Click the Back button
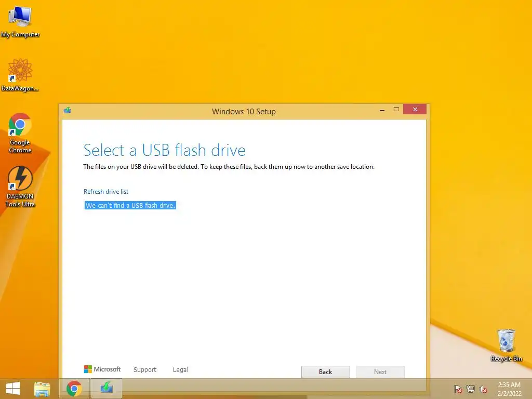The height and width of the screenshot is (399, 532). pyautogui.click(x=325, y=372)
